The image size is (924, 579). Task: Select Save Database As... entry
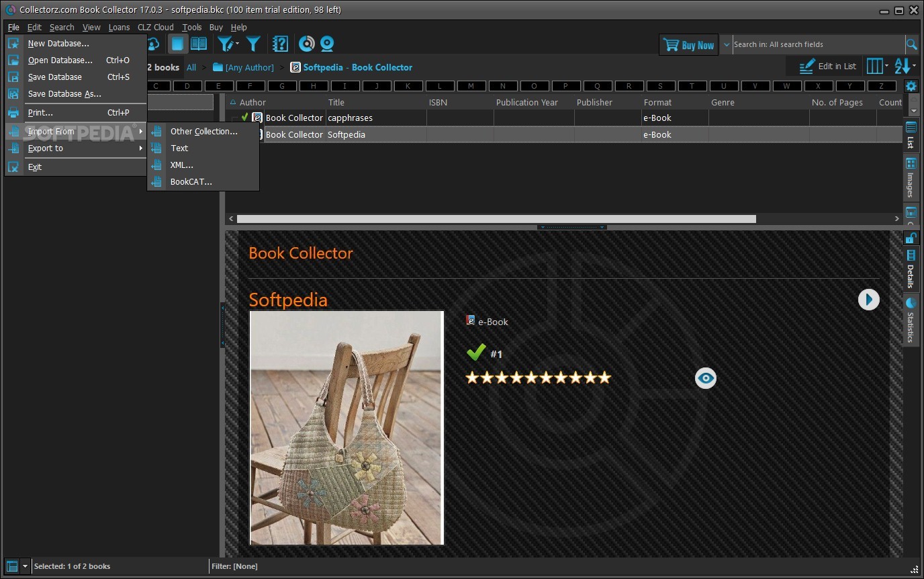(x=76, y=94)
